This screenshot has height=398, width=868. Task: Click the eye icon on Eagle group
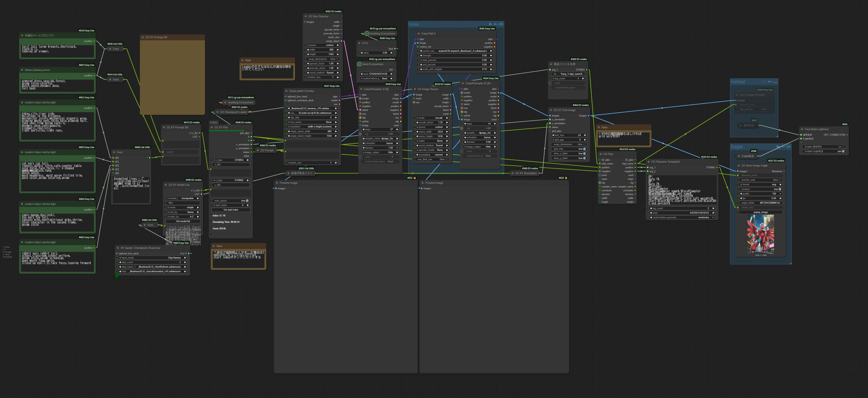tap(788, 147)
